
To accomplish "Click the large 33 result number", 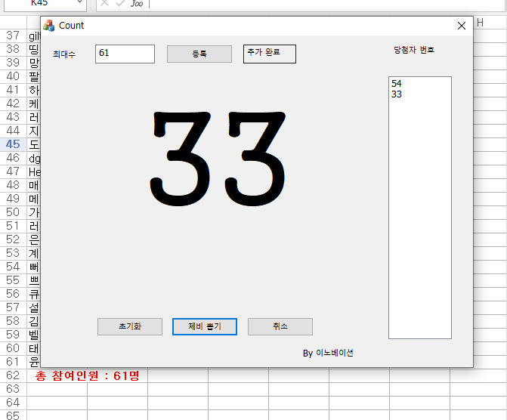I will 218,159.
